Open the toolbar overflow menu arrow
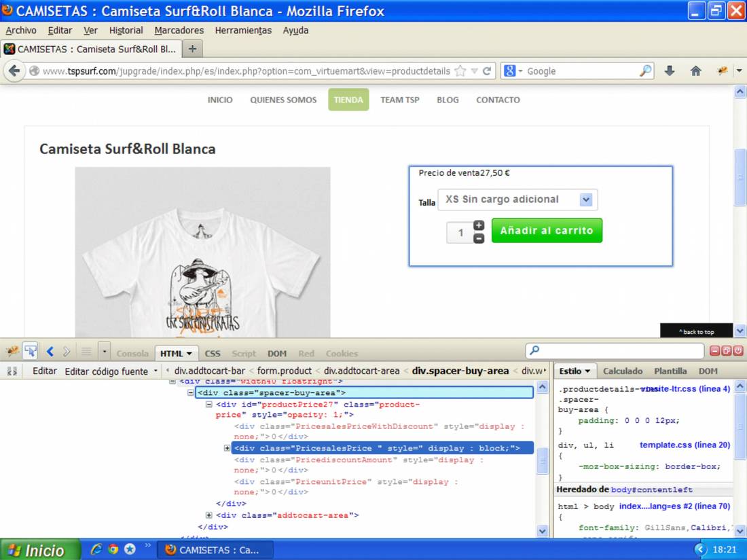Screen dimensions: 747x560 [739, 71]
